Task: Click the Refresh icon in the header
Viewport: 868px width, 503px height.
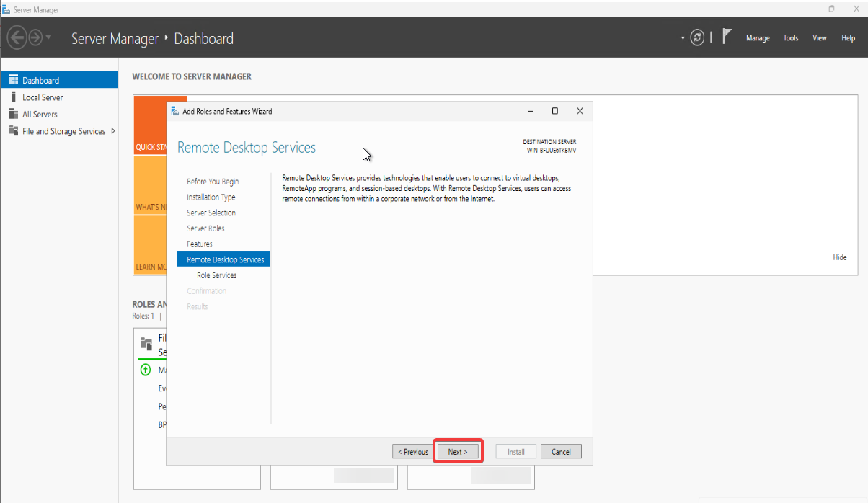Action: click(696, 38)
